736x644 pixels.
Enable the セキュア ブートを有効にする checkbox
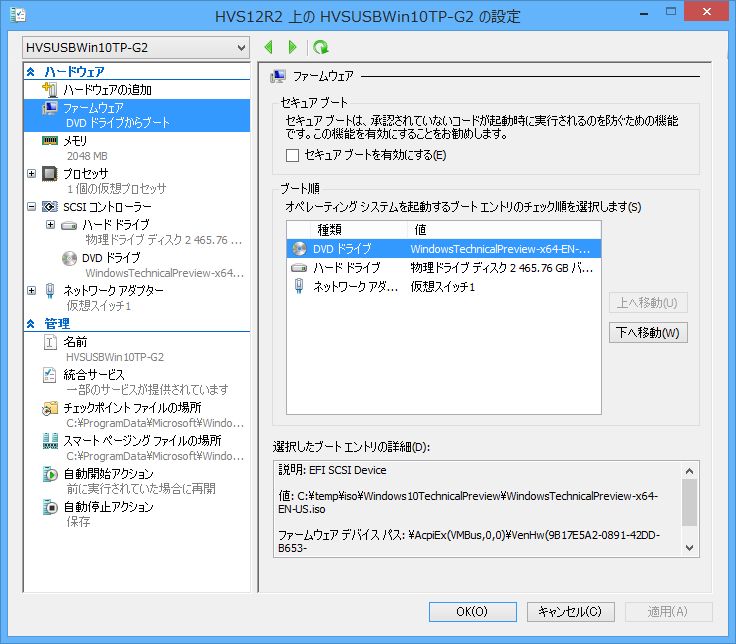tap(292, 155)
